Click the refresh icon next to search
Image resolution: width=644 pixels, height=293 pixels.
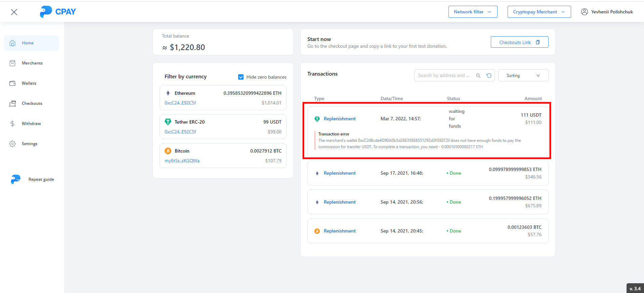click(489, 76)
